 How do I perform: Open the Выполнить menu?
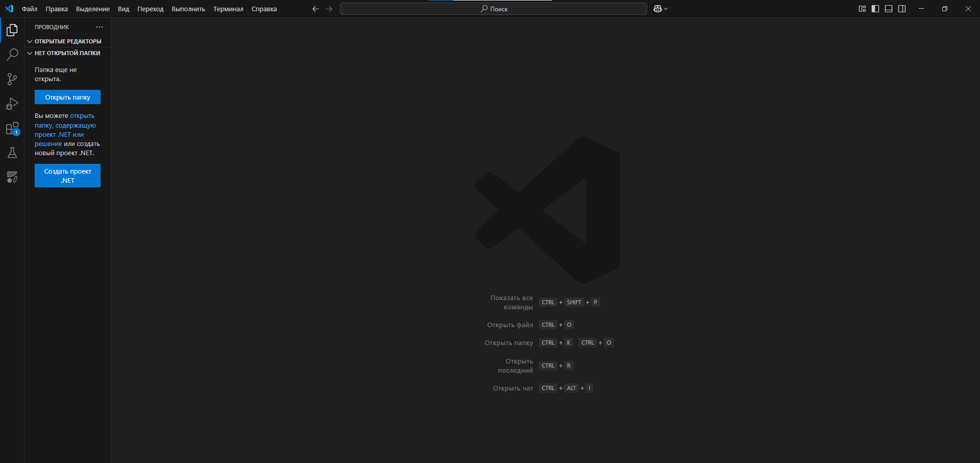(x=188, y=9)
